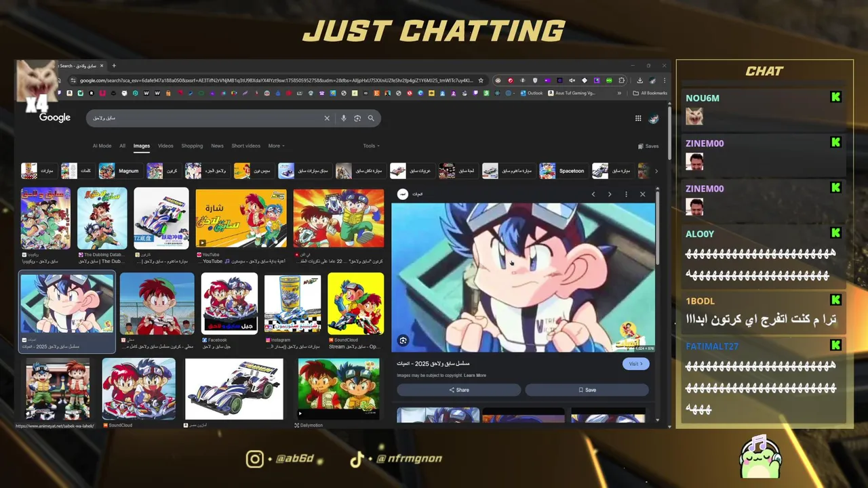Click the ALO0Y chat username
This screenshot has height=488, width=868.
pyautogui.click(x=700, y=234)
